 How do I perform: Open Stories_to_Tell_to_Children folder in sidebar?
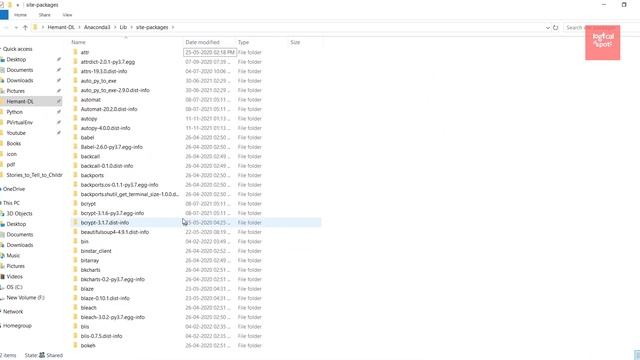tap(34, 175)
